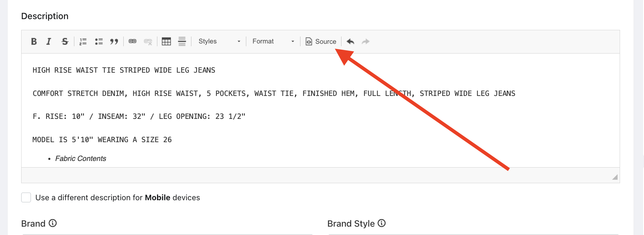Undo the last edit
Image resolution: width=644 pixels, height=235 pixels.
(350, 41)
